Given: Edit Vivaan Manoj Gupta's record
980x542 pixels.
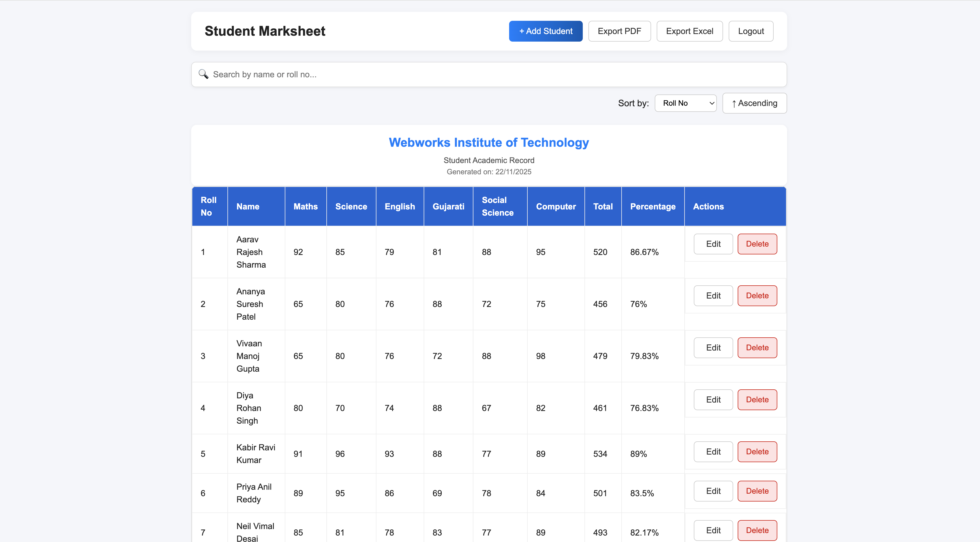Looking at the screenshot, I should pyautogui.click(x=713, y=348).
